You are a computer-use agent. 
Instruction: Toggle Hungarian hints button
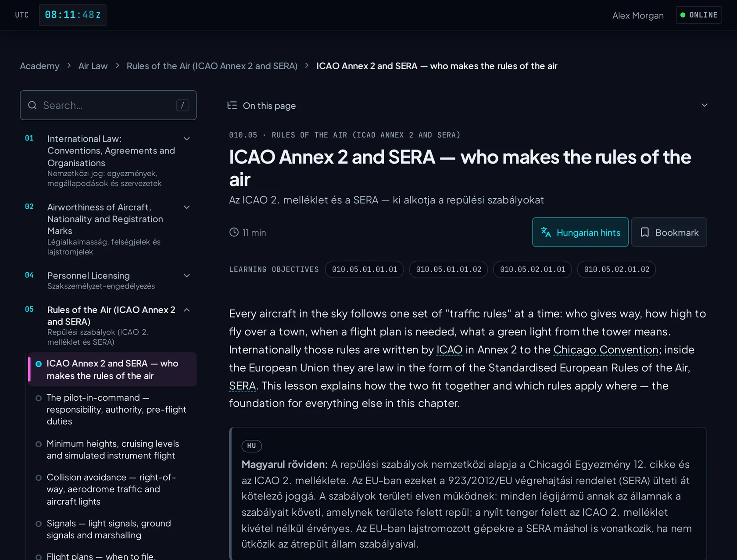tap(580, 232)
